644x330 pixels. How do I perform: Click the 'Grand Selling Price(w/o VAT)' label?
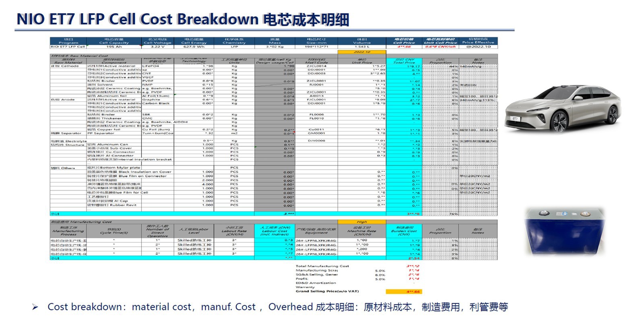[x=327, y=291]
